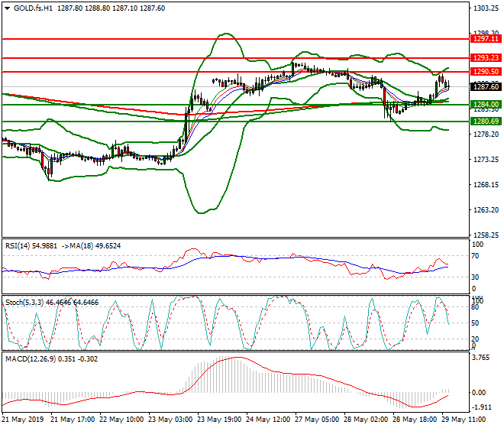Click the 1268.15 price axis value
Image resolution: width=504 pixels, height=428 pixels.
pos(486,185)
